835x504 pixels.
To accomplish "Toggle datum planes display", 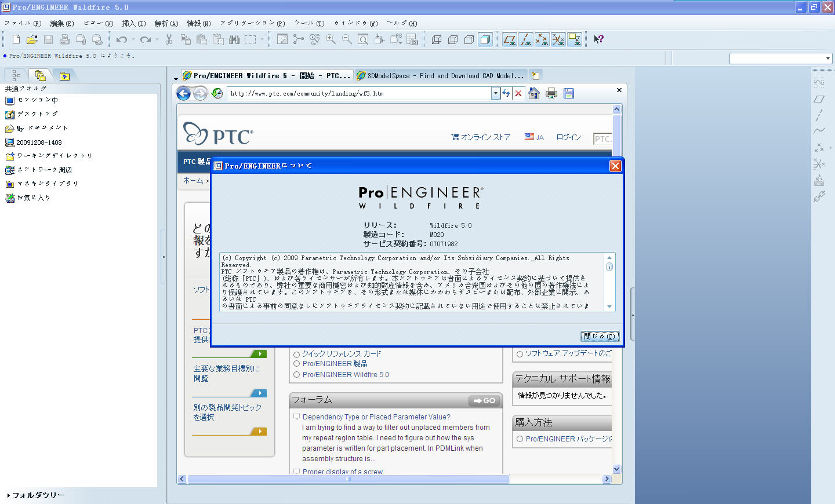I will pyautogui.click(x=510, y=39).
